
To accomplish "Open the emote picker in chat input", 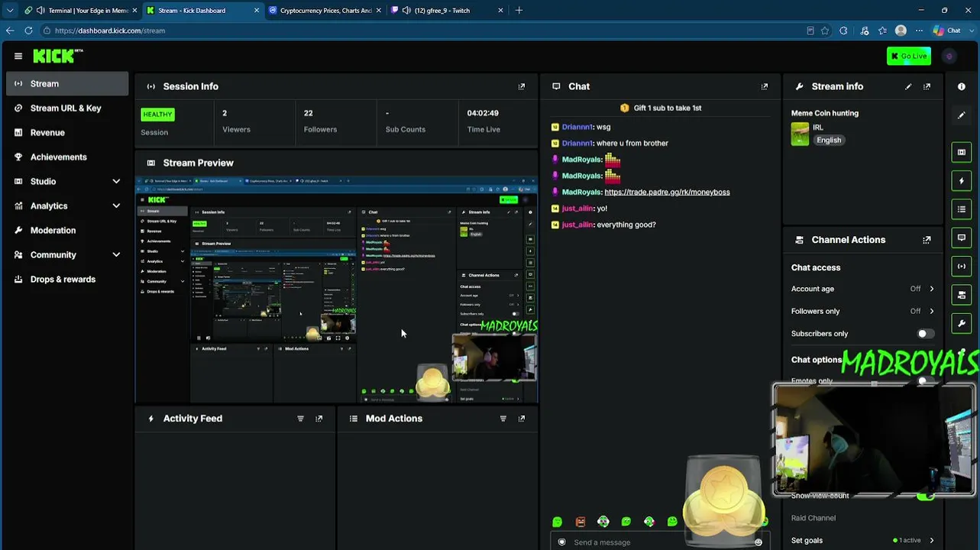I will pyautogui.click(x=758, y=542).
